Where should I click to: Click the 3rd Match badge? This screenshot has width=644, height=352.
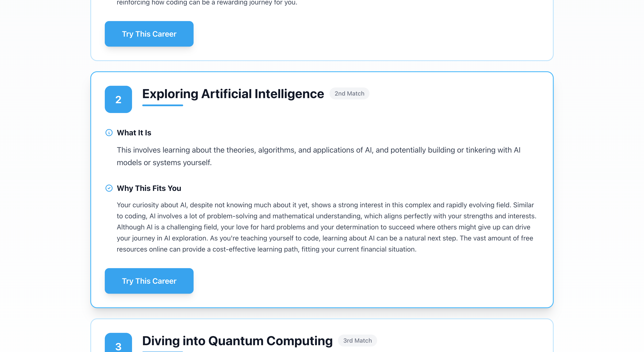357,341
